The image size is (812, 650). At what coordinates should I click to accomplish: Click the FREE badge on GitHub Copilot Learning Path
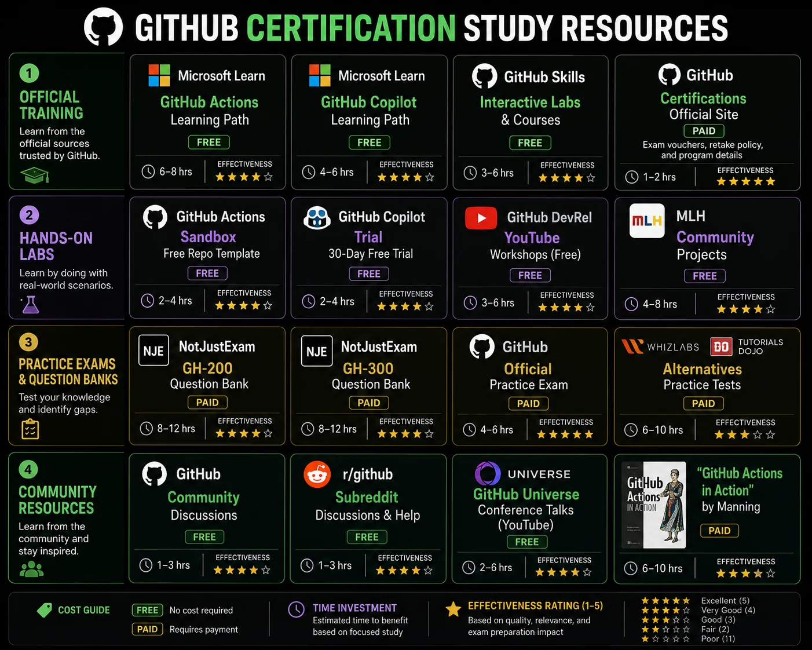coord(370,143)
